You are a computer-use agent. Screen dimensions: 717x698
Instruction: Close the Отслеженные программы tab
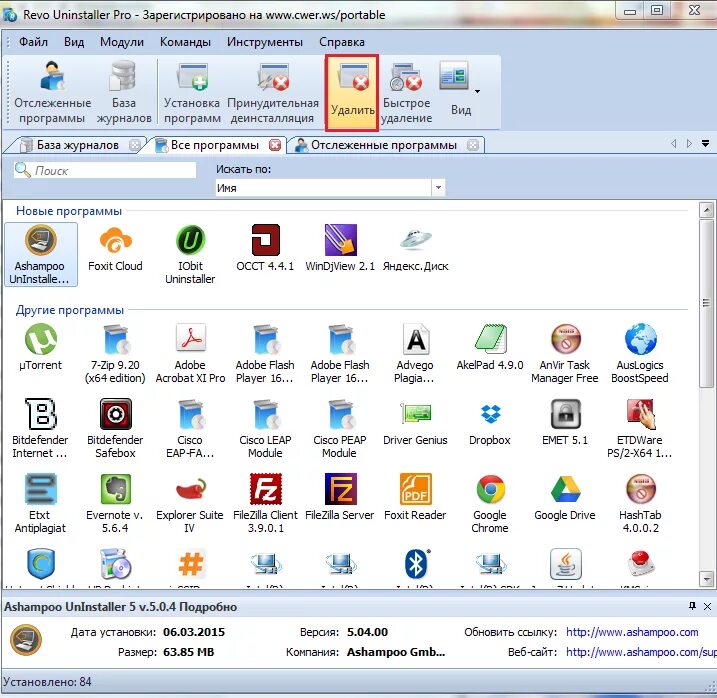tap(473, 145)
